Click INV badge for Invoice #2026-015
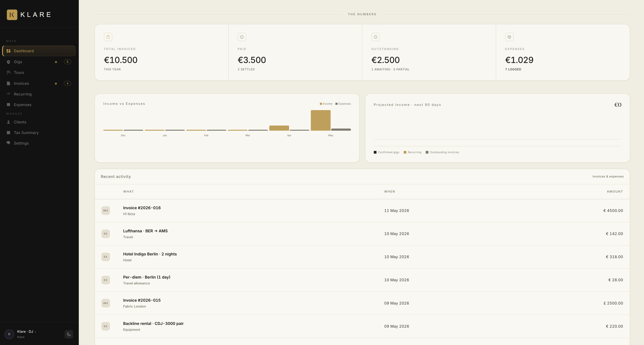Viewport: 644px width, 345px height. pyautogui.click(x=106, y=303)
